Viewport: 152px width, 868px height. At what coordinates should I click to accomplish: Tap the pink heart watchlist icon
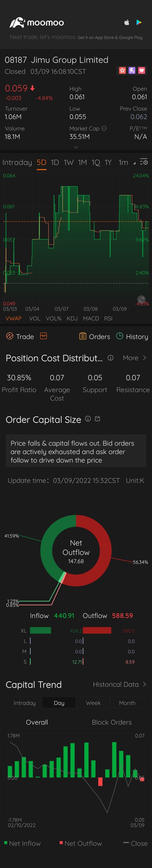[x=142, y=70]
